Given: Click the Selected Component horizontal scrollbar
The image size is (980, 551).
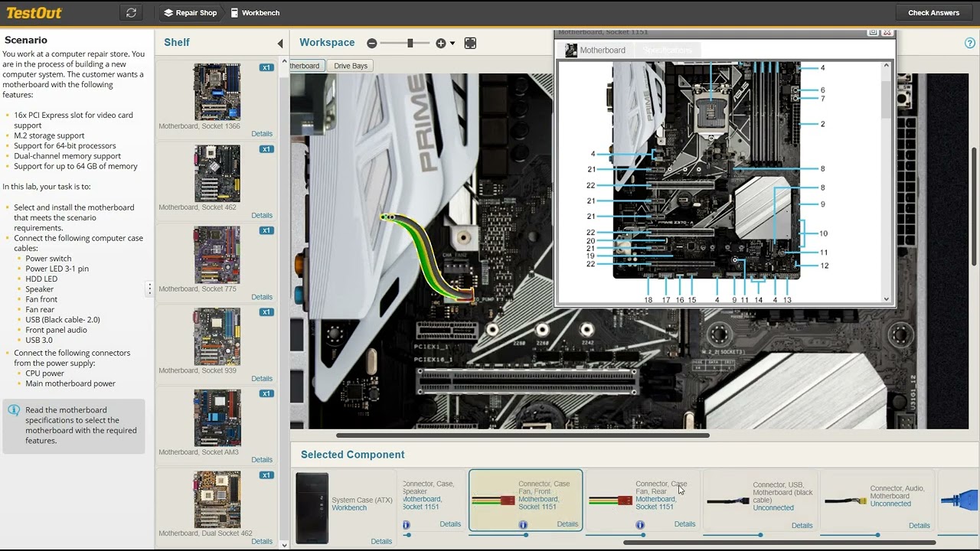Looking at the screenshot, I should pyautogui.click(x=779, y=543).
